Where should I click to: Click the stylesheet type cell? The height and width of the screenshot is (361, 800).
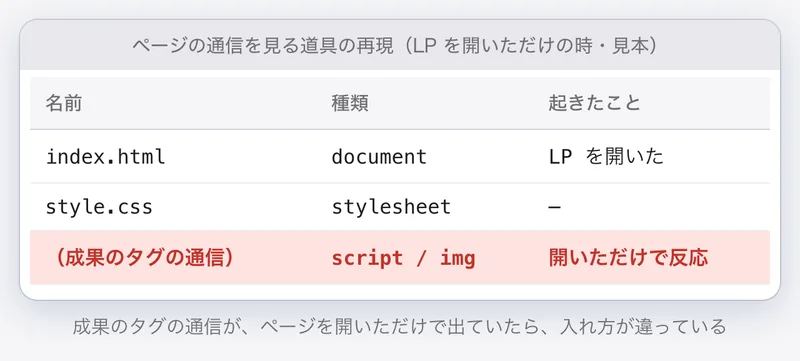[391, 207]
